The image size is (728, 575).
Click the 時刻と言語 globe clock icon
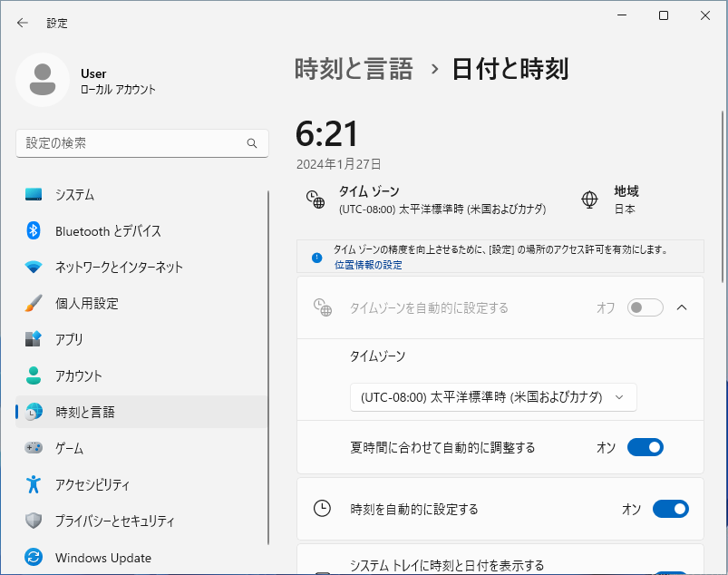34,412
